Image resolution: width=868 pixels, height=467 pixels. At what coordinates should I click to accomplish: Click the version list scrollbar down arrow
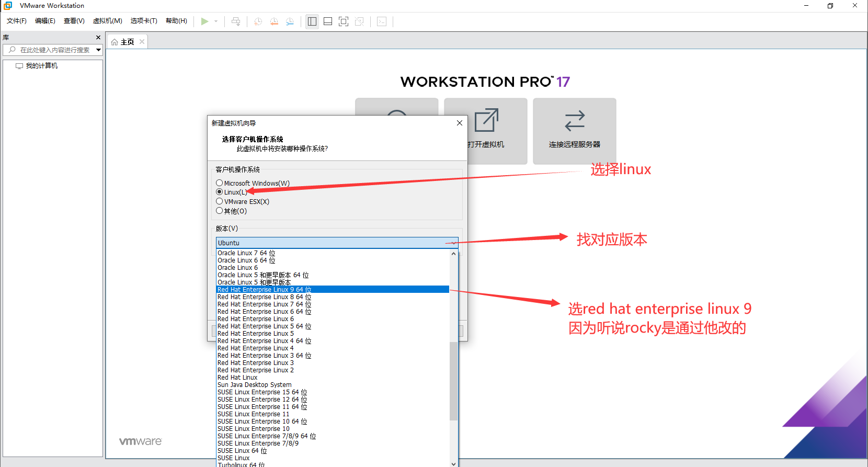tap(453, 463)
